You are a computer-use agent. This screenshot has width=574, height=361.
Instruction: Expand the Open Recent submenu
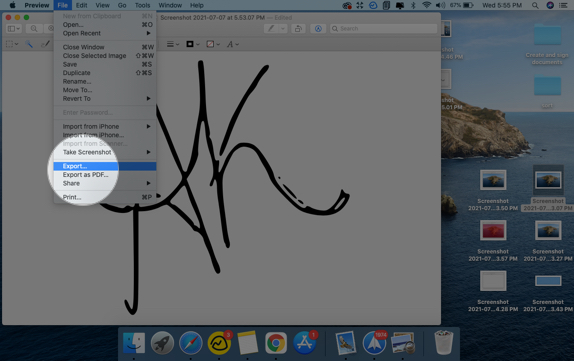[x=105, y=33]
